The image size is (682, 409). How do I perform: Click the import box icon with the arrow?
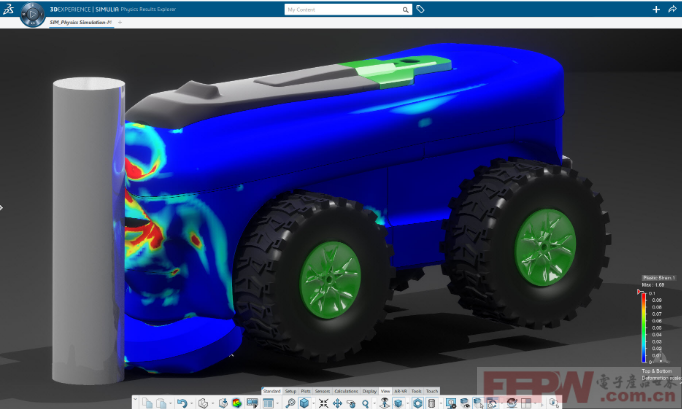pos(223,403)
